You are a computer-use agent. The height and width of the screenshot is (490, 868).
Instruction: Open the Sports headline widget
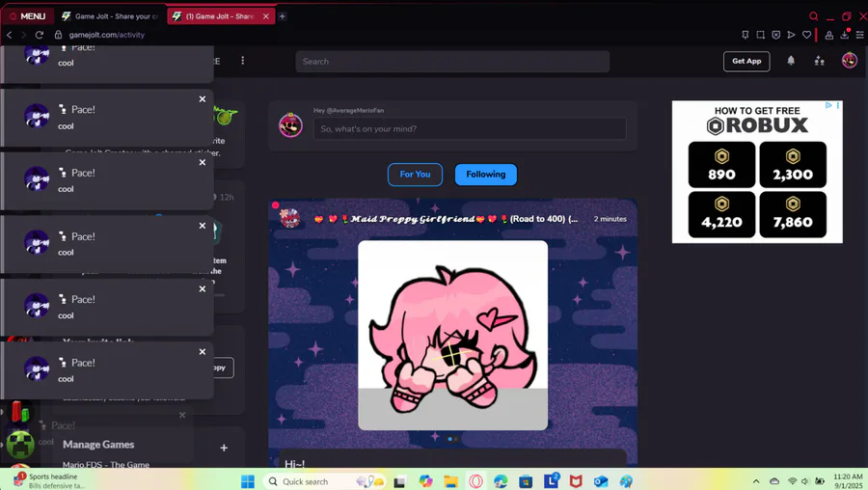(x=49, y=480)
